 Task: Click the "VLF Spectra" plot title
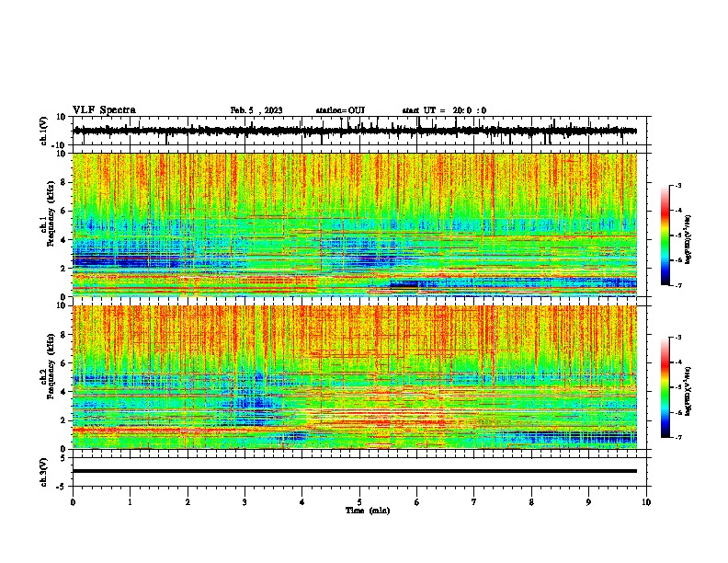click(104, 110)
